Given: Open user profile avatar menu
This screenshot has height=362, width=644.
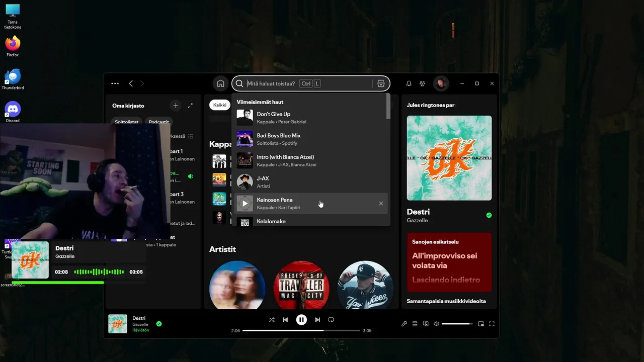Looking at the screenshot, I should tap(441, 83).
